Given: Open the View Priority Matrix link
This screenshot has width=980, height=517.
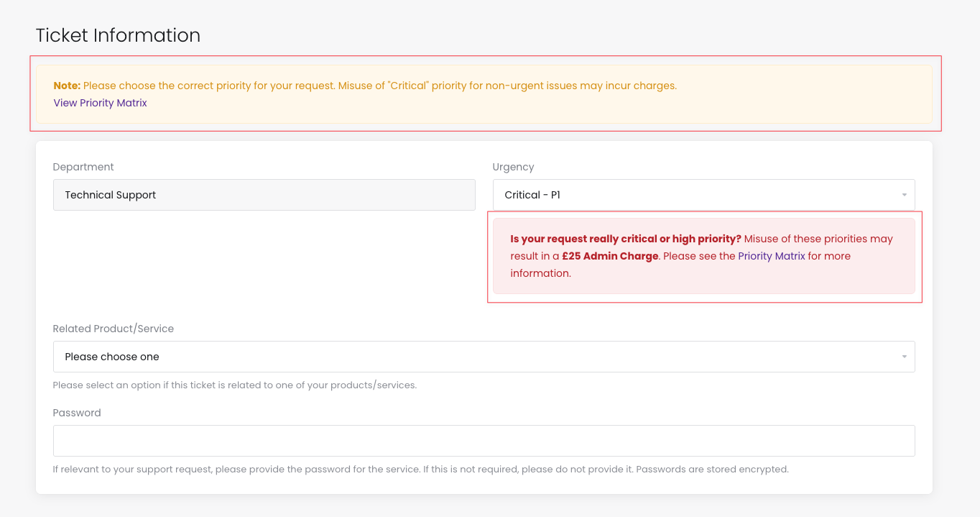Looking at the screenshot, I should click(100, 103).
